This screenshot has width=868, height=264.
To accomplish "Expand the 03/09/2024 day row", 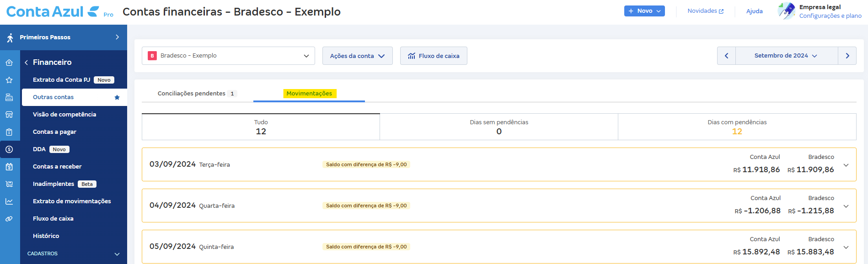I will coord(846,165).
